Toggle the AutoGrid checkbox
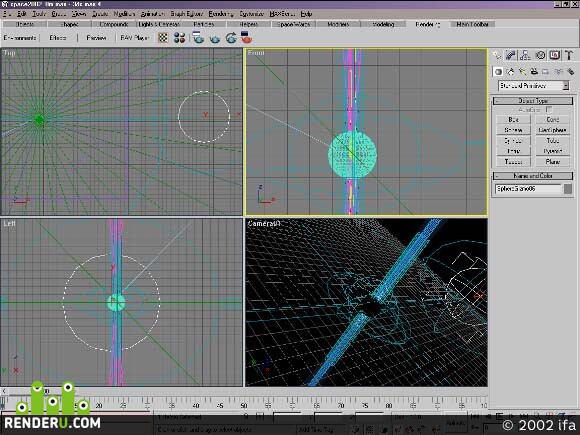 [x=549, y=109]
